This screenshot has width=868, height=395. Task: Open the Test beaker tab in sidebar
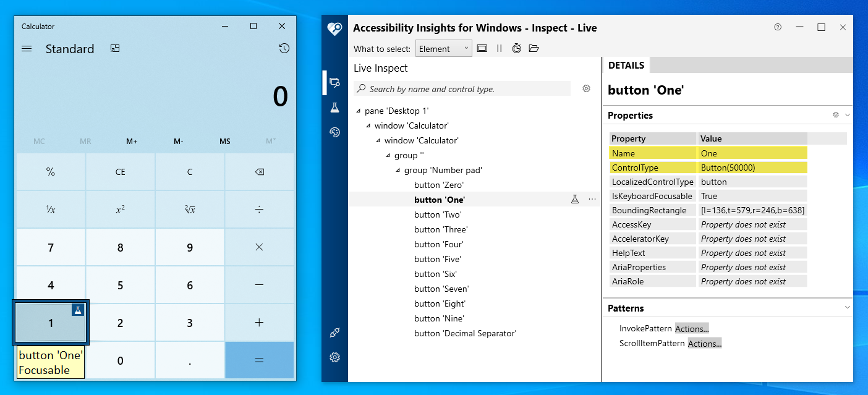[x=334, y=108]
